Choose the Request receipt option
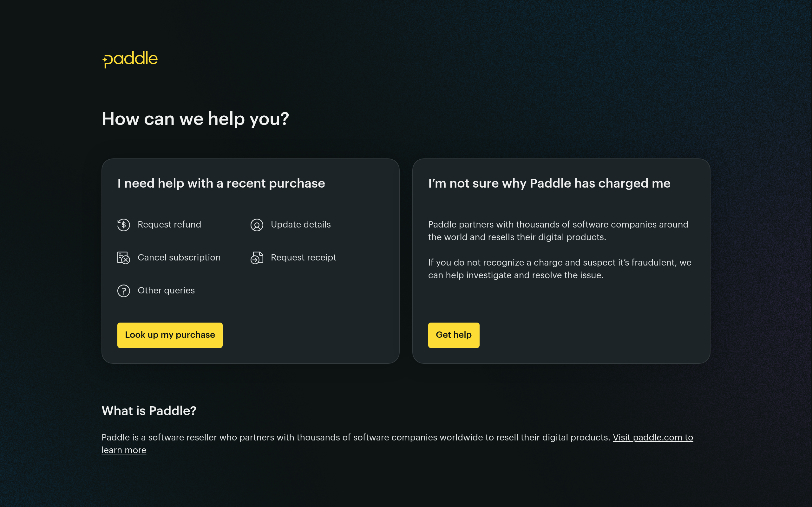 (x=303, y=258)
